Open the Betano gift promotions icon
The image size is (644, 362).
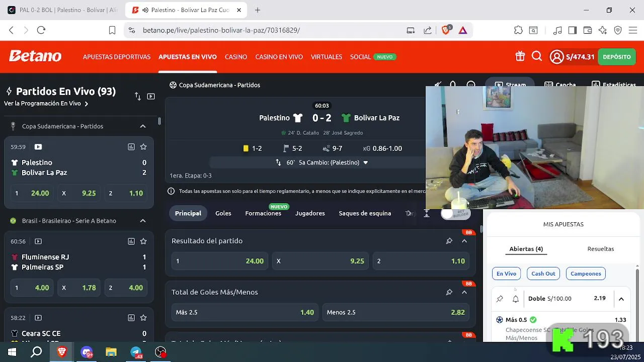point(520,57)
